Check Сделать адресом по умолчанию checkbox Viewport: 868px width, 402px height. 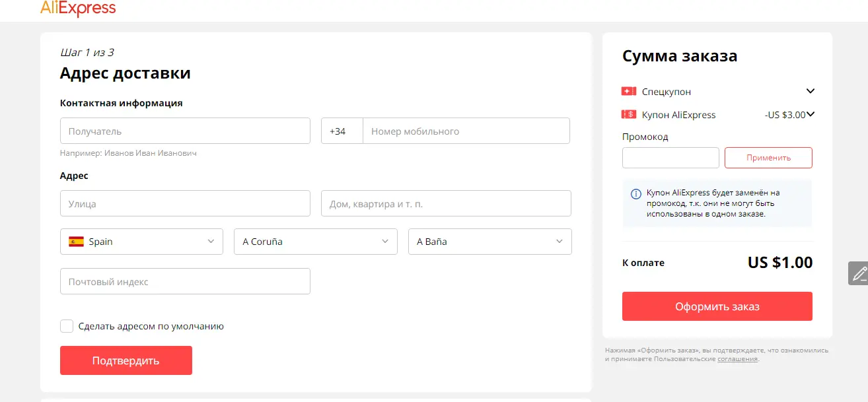coord(67,326)
